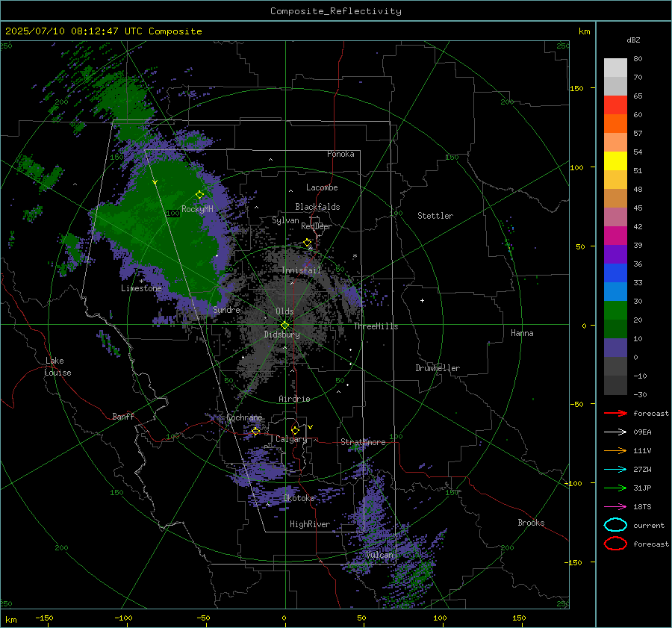This screenshot has height=628, width=672.
Task: Click the Innisfail town label
Action: coord(301,270)
